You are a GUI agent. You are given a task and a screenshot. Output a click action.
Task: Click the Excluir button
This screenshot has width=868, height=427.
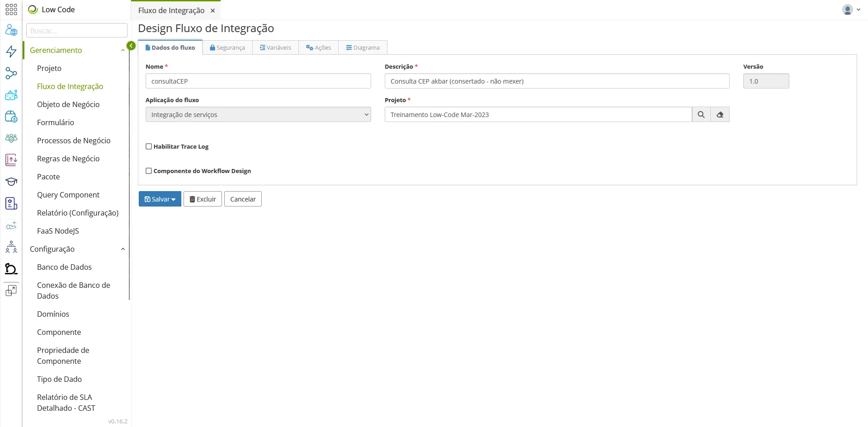point(203,199)
